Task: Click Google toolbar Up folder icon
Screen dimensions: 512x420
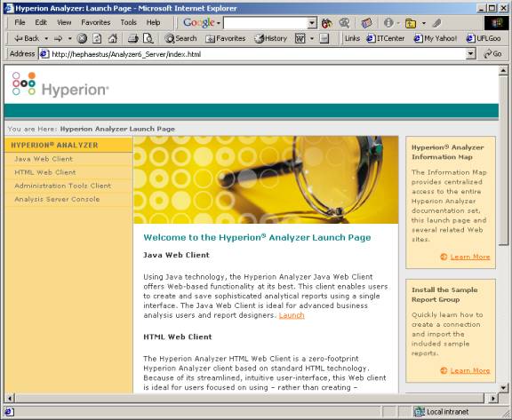Action: (411, 23)
